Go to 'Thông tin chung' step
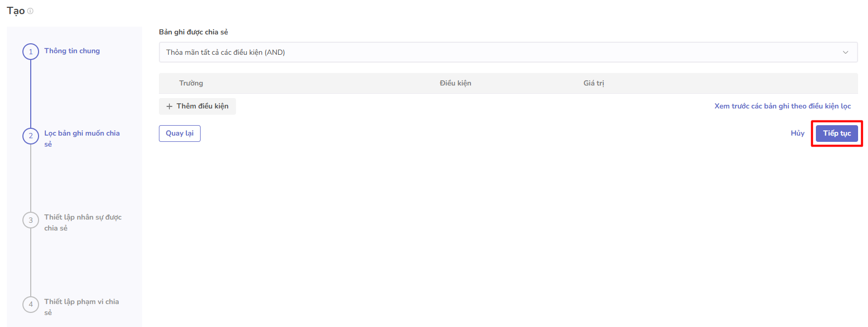Viewport: 868px width, 327px height. click(x=72, y=51)
